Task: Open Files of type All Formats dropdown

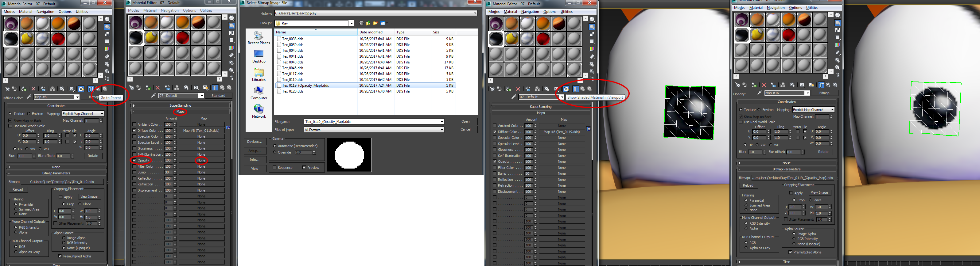Action: [x=442, y=130]
